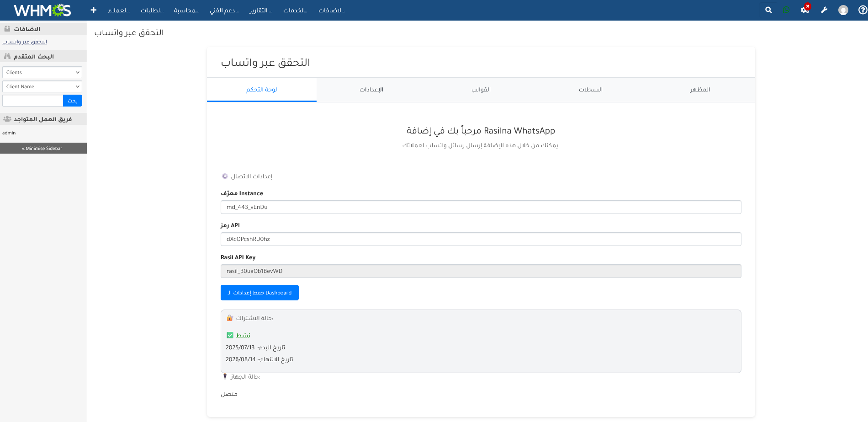Open the Client Name dropdown
Image resolution: width=868 pixels, height=422 pixels.
(x=42, y=86)
